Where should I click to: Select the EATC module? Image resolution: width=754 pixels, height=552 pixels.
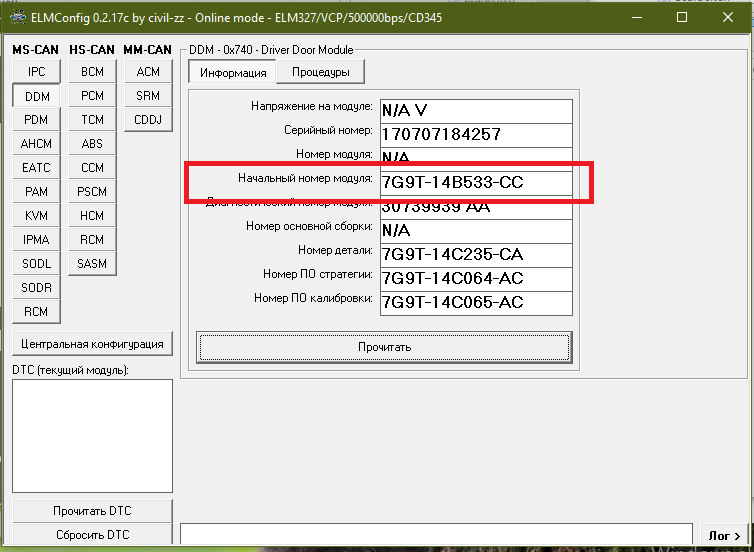pos(37,168)
